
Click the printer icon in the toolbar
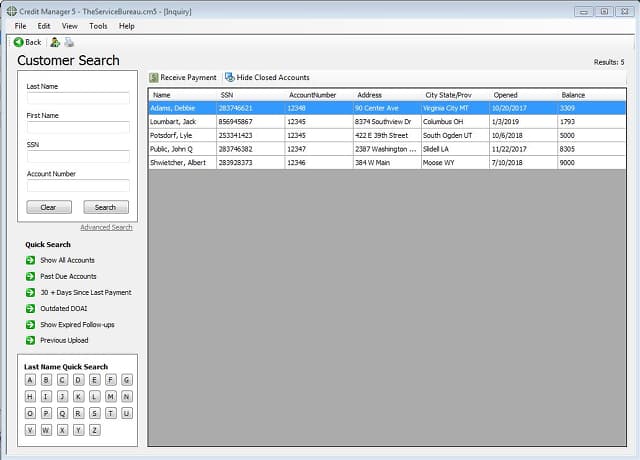[x=69, y=42]
